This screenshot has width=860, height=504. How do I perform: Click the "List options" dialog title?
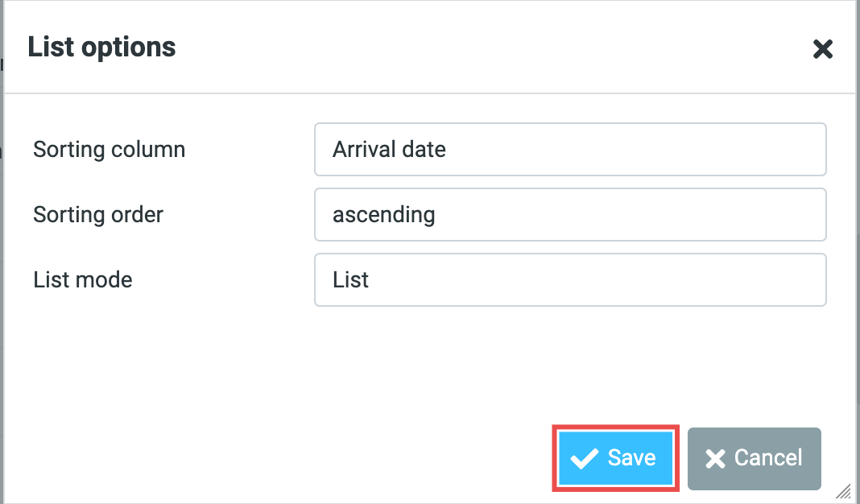(102, 47)
